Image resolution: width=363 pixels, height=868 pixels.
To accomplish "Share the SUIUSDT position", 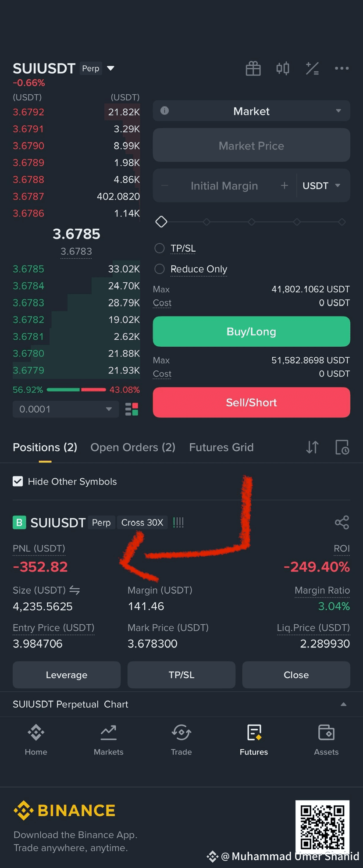I will (342, 522).
